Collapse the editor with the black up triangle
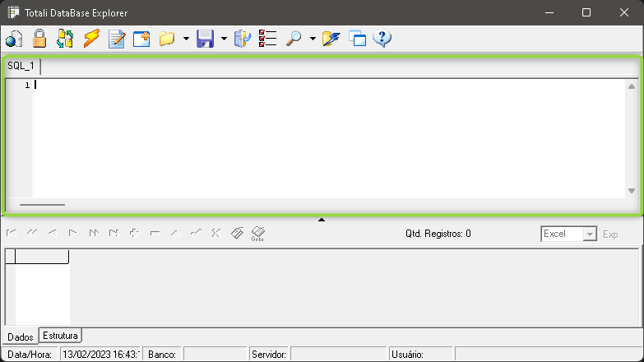 (x=322, y=220)
